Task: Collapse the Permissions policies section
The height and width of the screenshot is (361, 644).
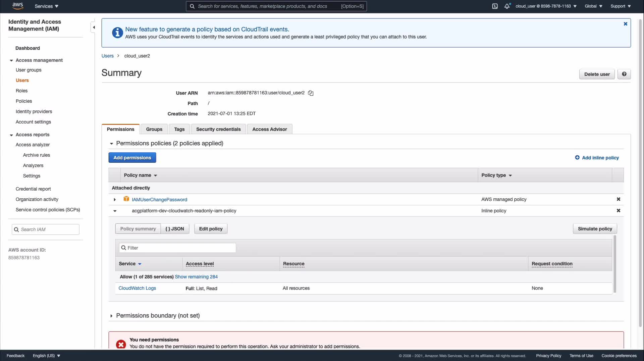Action: pyautogui.click(x=111, y=144)
